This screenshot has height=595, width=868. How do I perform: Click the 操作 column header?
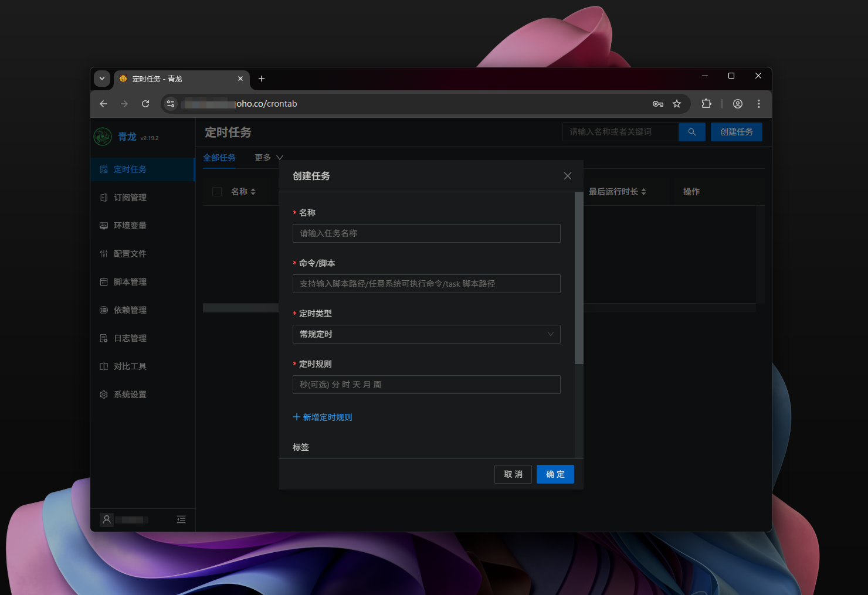691,192
